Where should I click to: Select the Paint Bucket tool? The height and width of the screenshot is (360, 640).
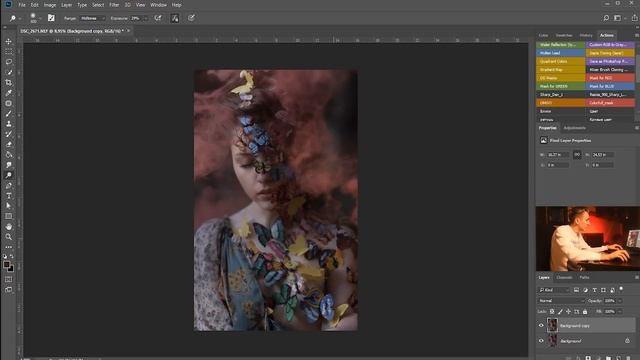9,155
